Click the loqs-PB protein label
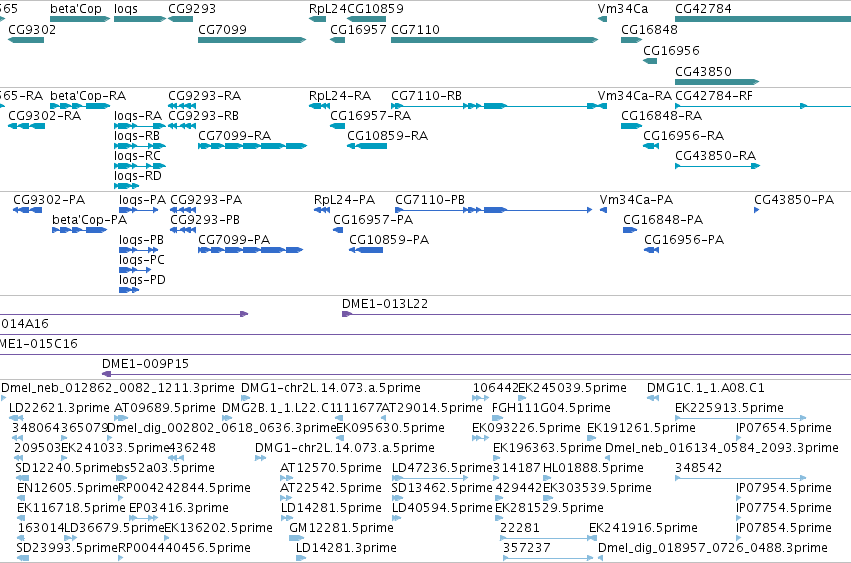The height and width of the screenshot is (563, 851). coord(141,240)
